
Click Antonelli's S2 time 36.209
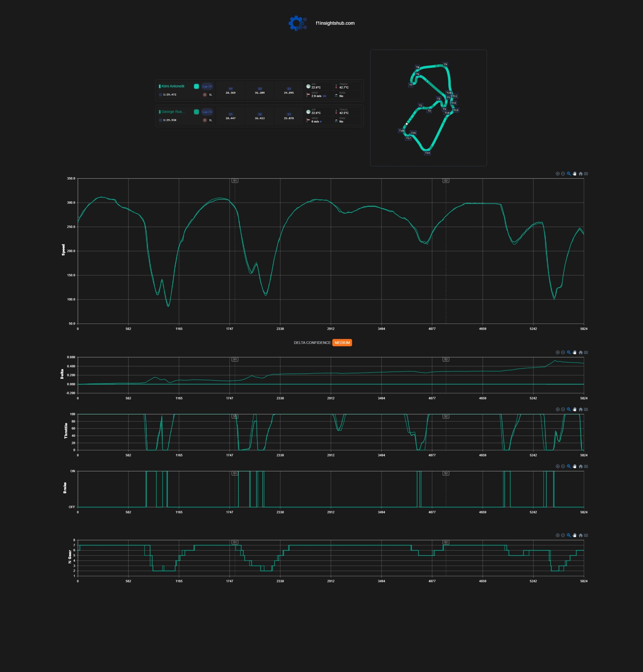coord(259,93)
